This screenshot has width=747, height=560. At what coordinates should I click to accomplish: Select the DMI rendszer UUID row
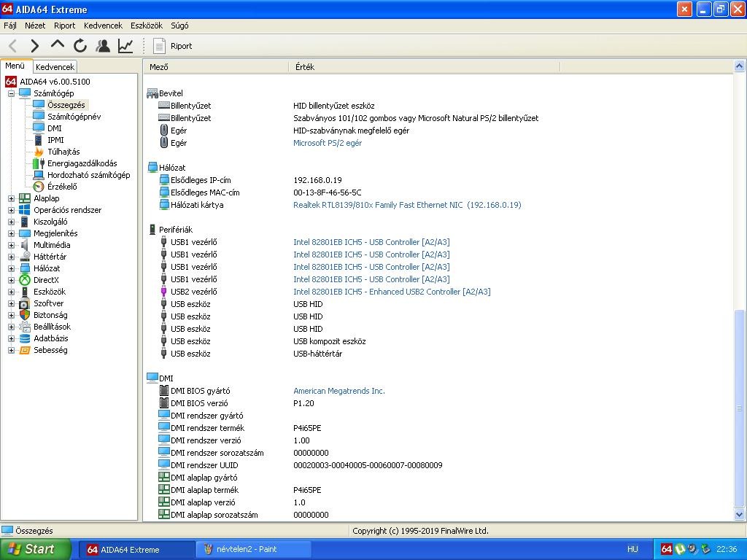(438, 464)
